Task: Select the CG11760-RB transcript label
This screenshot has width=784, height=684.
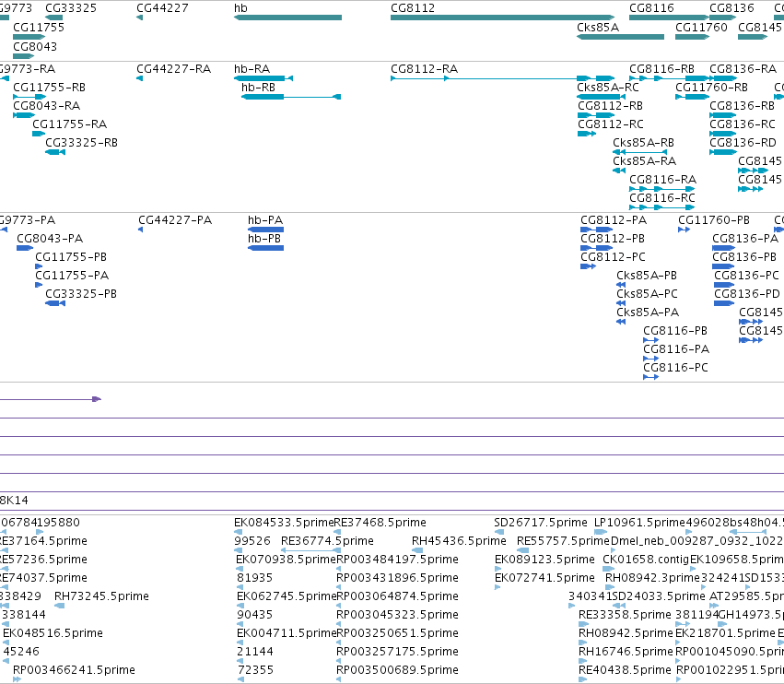Action: tap(711, 87)
